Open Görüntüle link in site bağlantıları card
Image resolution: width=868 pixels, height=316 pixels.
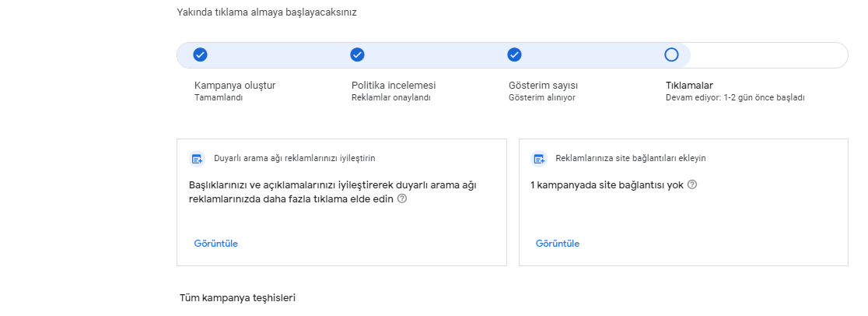point(558,244)
